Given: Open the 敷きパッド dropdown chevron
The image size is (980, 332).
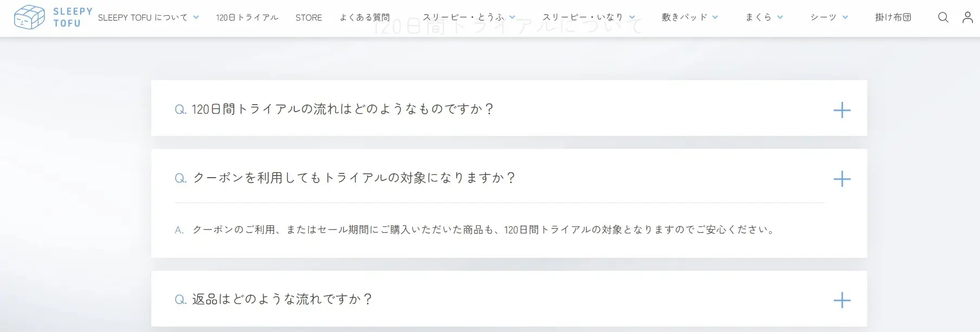Looking at the screenshot, I should (715, 17).
